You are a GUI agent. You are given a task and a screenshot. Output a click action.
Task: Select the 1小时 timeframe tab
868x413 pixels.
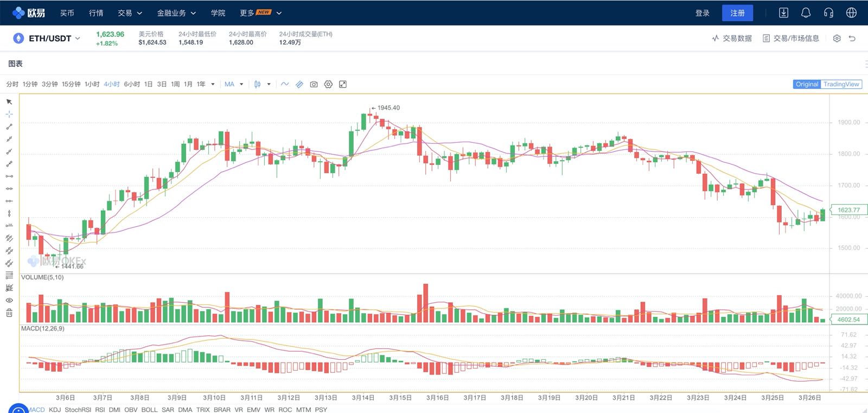click(x=92, y=84)
